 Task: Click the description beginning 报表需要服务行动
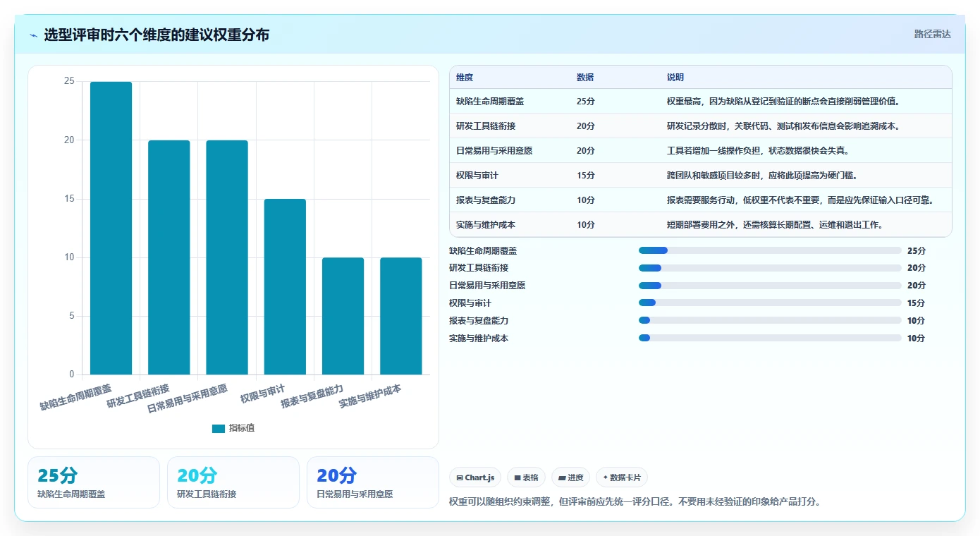[800, 200]
